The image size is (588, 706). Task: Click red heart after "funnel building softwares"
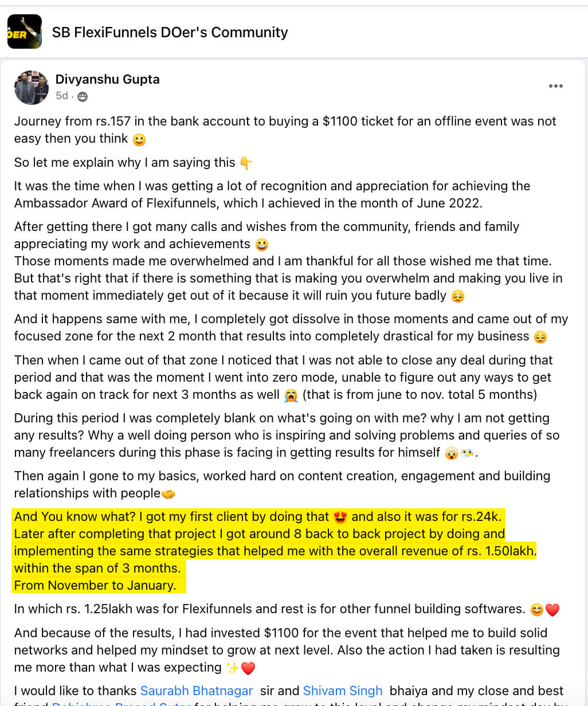pyautogui.click(x=552, y=610)
